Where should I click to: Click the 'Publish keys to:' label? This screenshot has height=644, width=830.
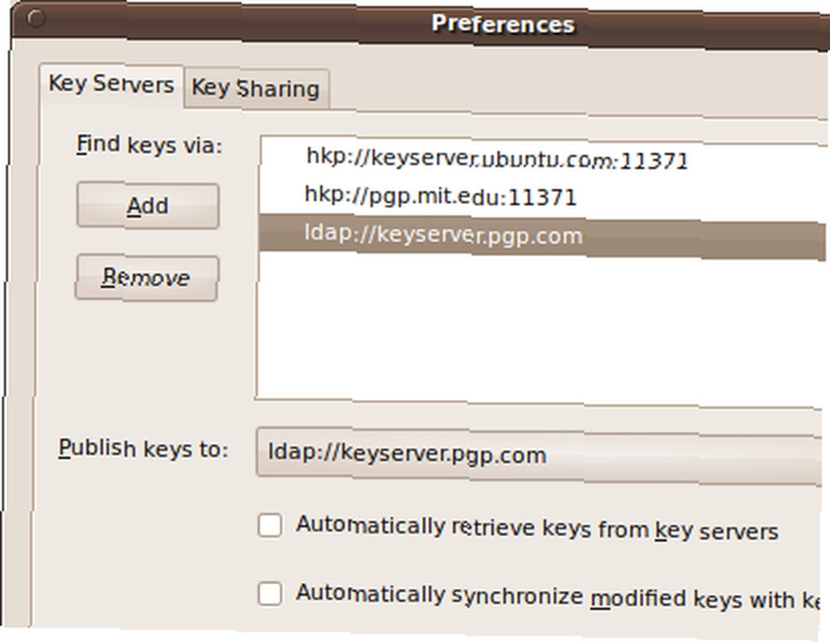point(143,449)
